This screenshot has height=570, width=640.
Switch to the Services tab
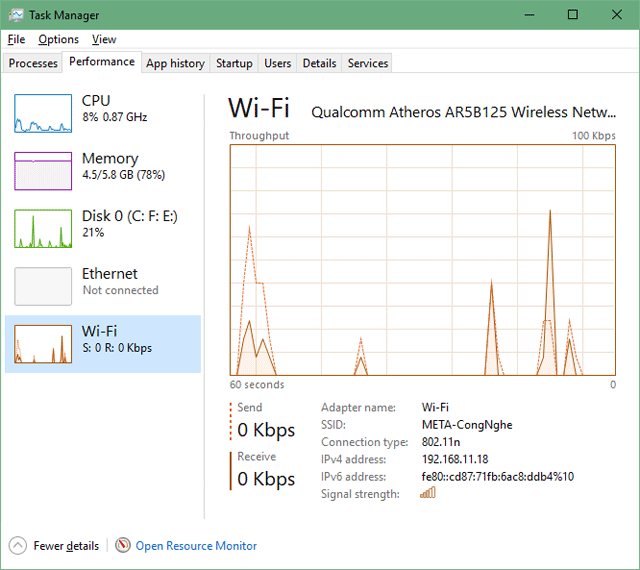point(367,63)
